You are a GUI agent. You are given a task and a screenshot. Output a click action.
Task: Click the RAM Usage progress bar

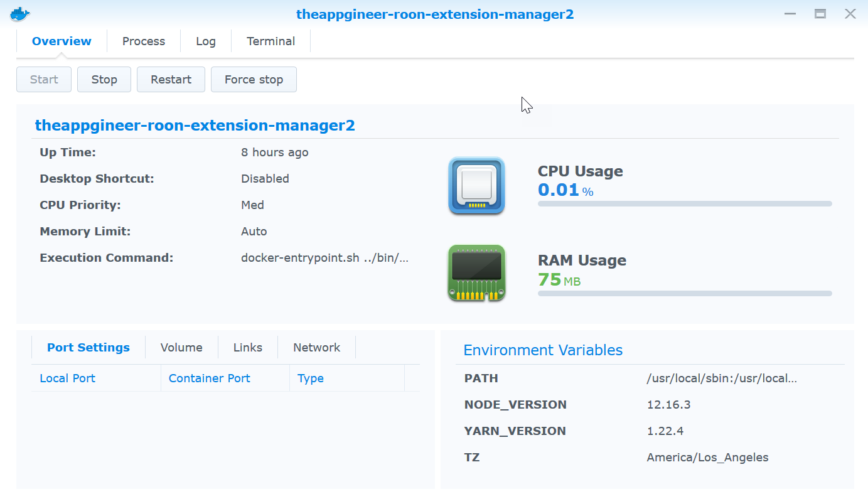pos(684,293)
